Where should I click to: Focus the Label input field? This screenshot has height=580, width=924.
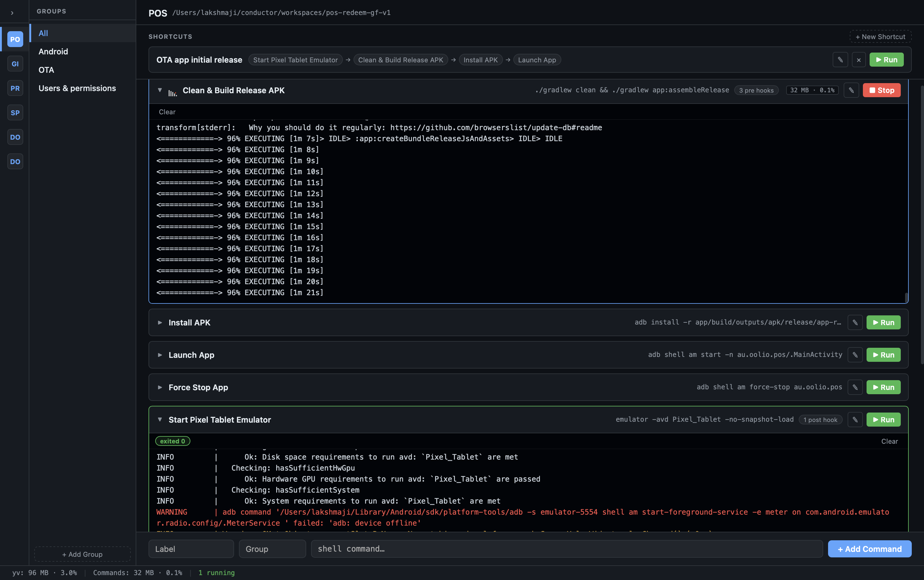191,549
